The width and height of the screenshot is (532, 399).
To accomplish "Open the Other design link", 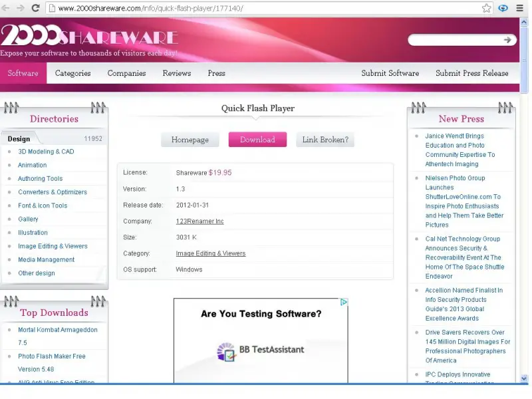I will pos(37,273).
